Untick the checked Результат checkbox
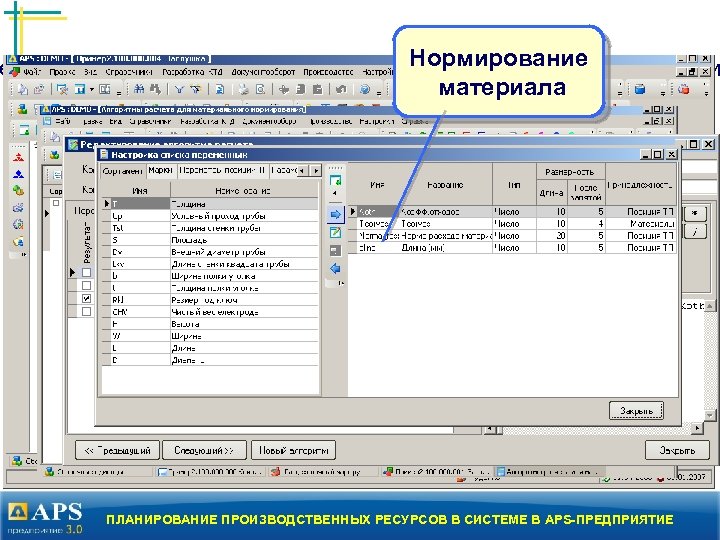This screenshot has width=720, height=540. (86, 298)
